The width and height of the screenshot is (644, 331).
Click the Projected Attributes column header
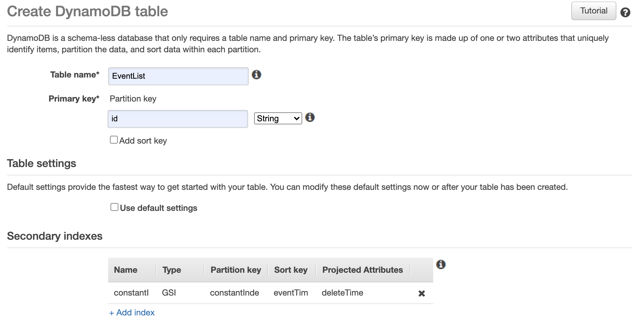(x=362, y=270)
